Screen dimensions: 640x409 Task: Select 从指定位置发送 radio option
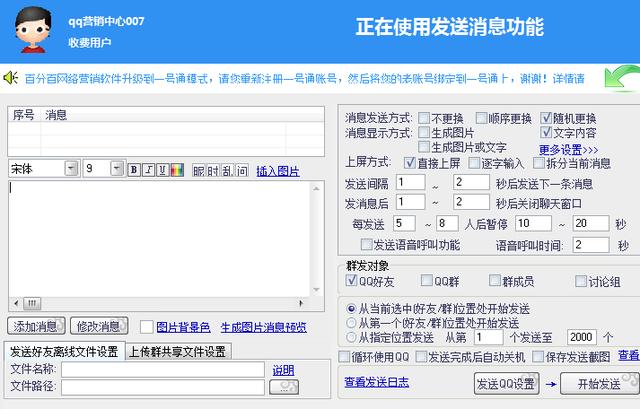point(350,337)
